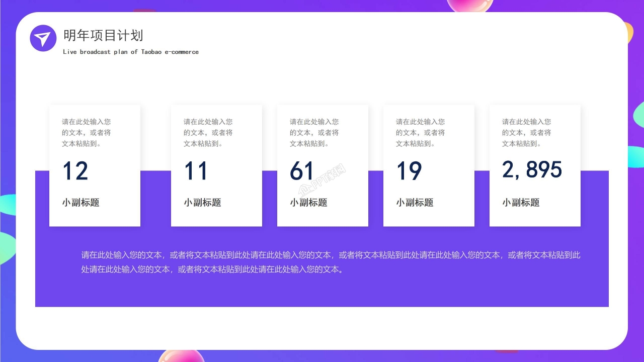644x362 pixels.
Task: Select 小副标题 in the card with 12
Action: tap(81, 203)
